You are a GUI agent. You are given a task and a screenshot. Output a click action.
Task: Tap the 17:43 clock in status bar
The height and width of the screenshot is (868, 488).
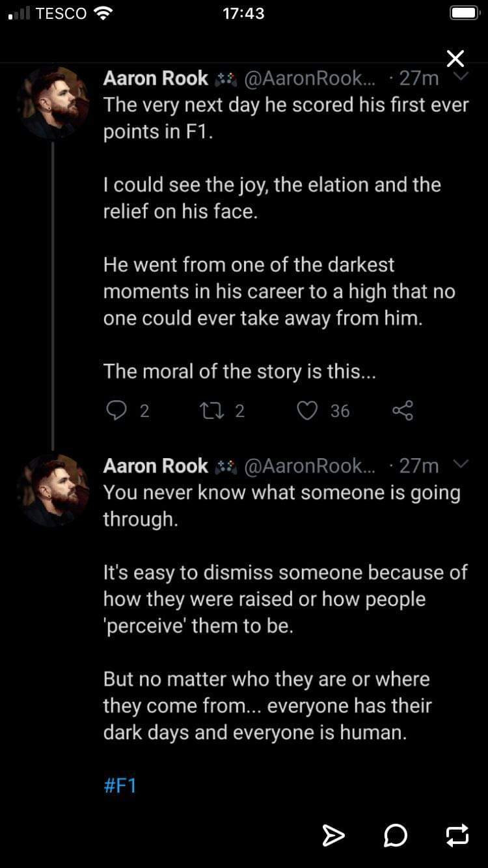coord(243,14)
